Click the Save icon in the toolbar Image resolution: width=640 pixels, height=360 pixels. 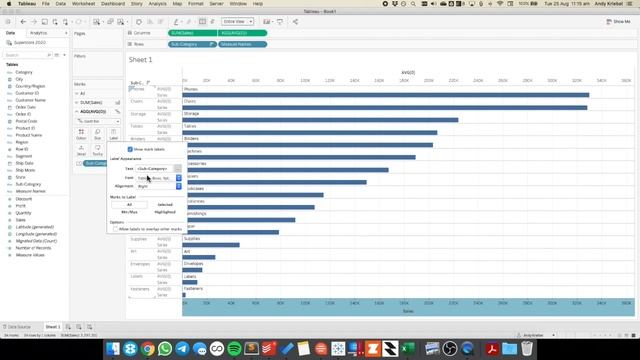[x=44, y=22]
